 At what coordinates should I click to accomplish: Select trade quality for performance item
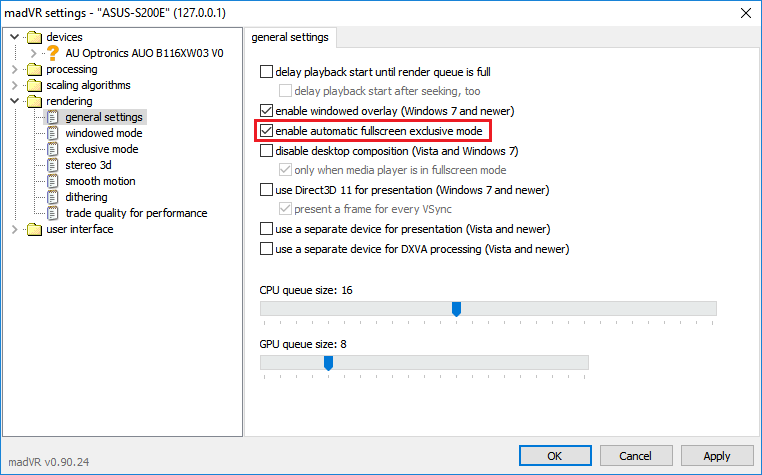(136, 214)
